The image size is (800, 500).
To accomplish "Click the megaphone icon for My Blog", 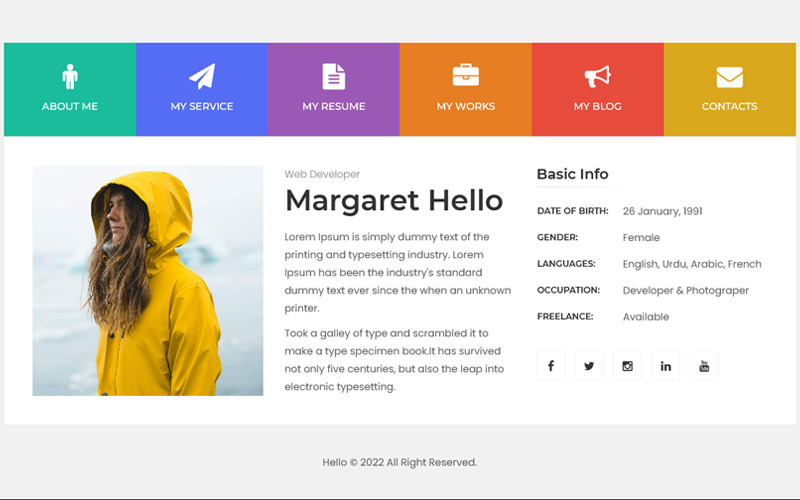I will coord(597,77).
